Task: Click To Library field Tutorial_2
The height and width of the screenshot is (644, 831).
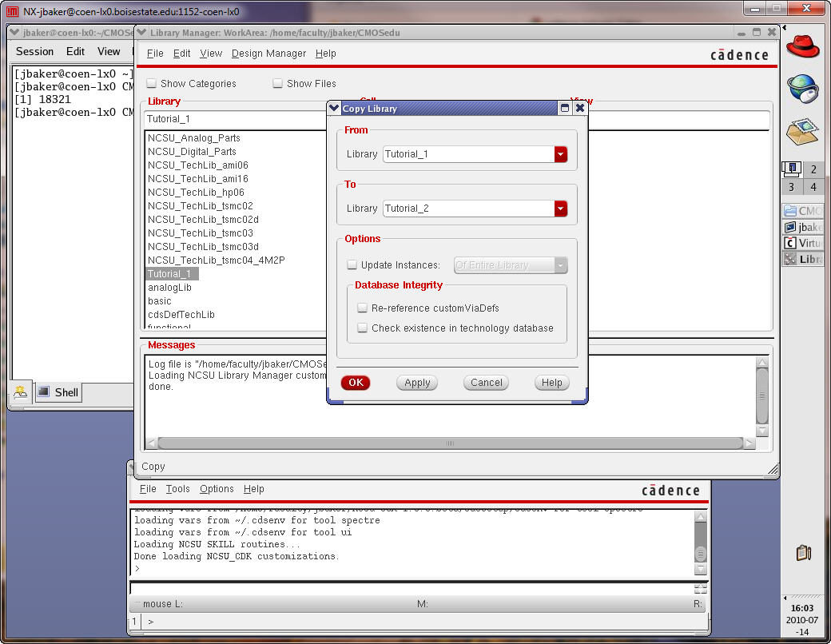Action: (468, 209)
